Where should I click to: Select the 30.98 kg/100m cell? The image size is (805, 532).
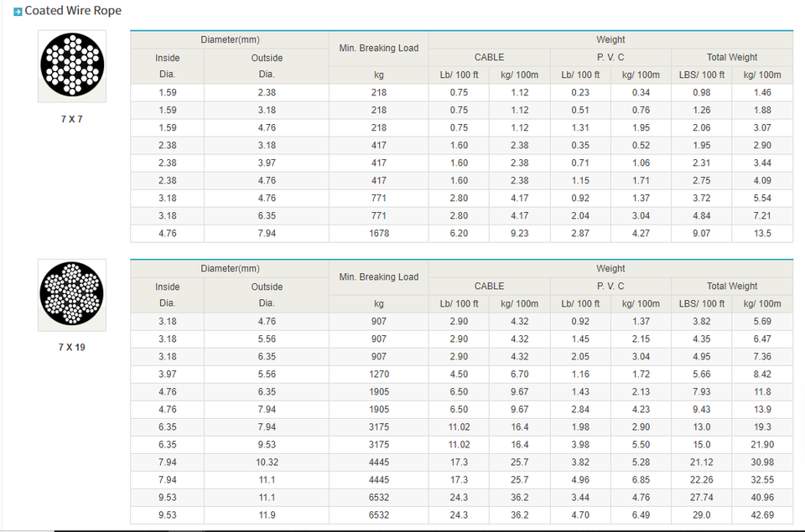click(762, 462)
